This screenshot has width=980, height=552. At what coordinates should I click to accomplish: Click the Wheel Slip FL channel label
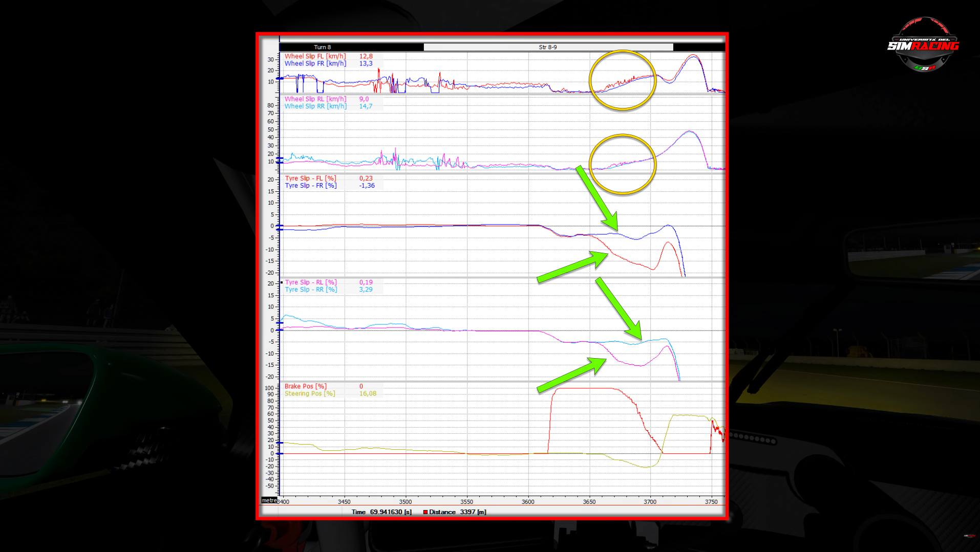pyautogui.click(x=315, y=56)
